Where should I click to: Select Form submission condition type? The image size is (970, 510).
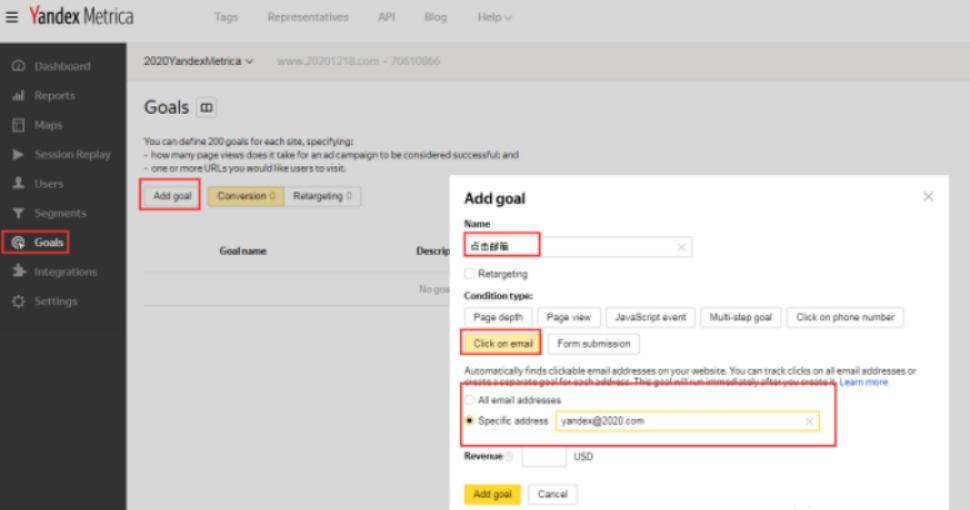(x=593, y=344)
